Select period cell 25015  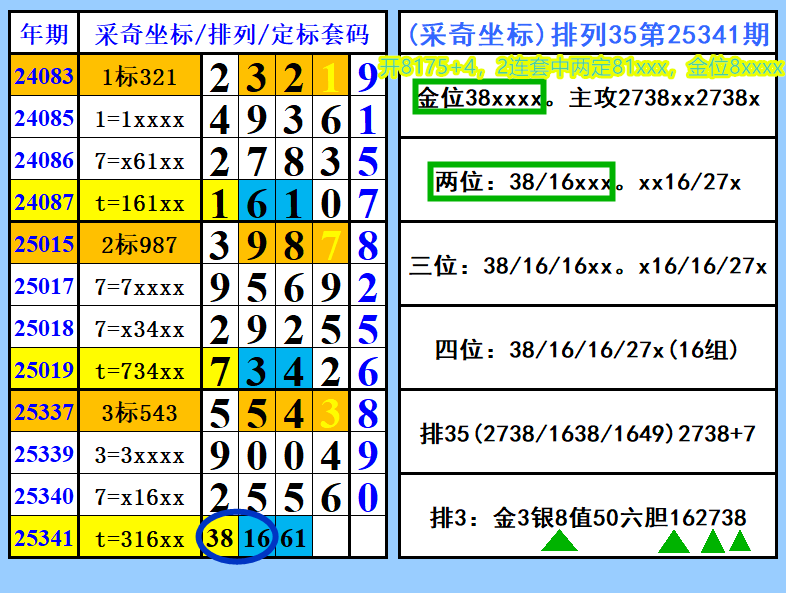coord(44,244)
